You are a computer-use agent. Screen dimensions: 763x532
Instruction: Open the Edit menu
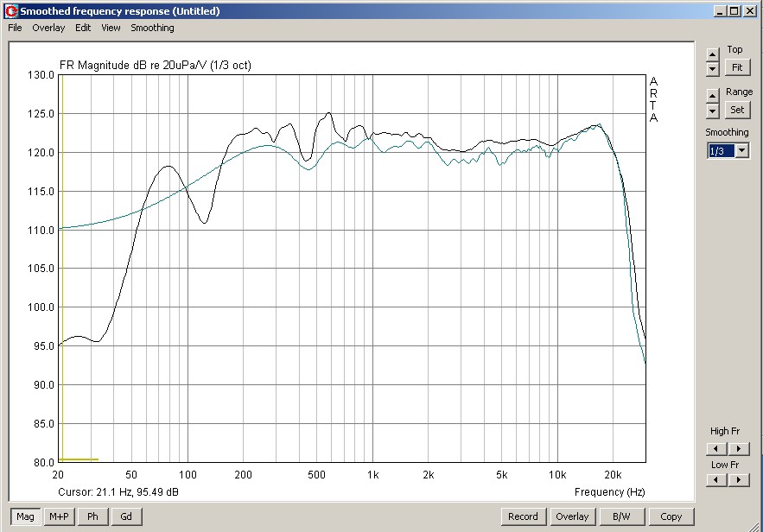[x=83, y=28]
